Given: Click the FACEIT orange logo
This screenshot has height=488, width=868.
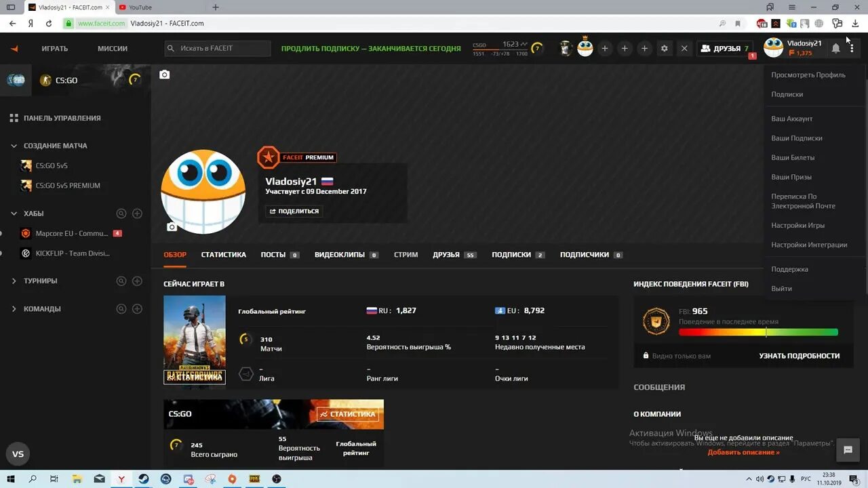Looking at the screenshot, I should click(15, 48).
